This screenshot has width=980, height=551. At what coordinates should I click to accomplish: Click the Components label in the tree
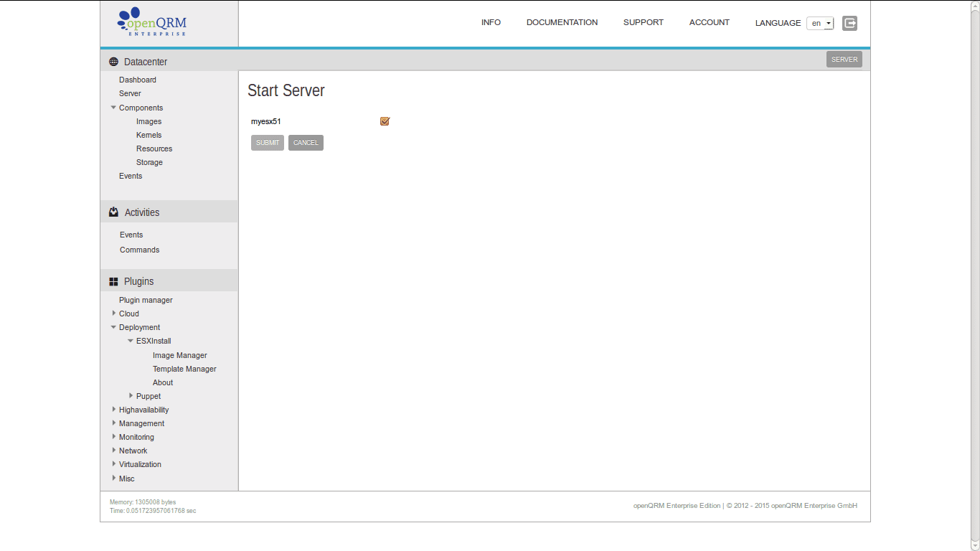(141, 108)
